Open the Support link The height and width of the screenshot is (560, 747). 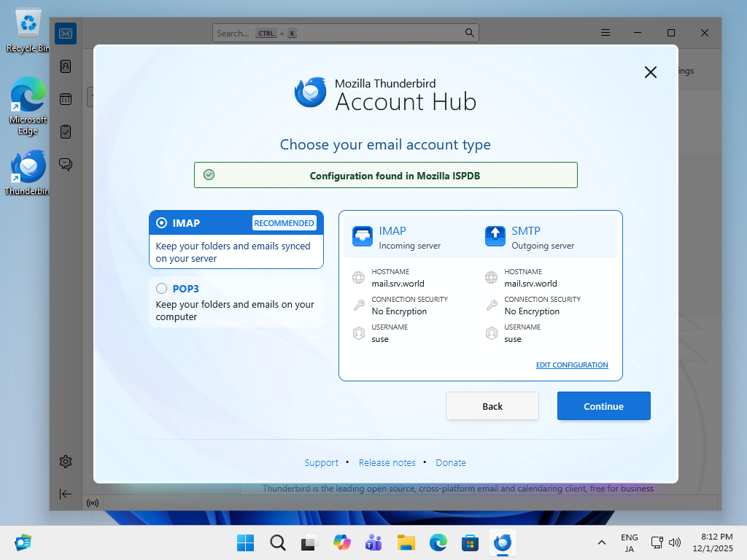[x=322, y=463]
